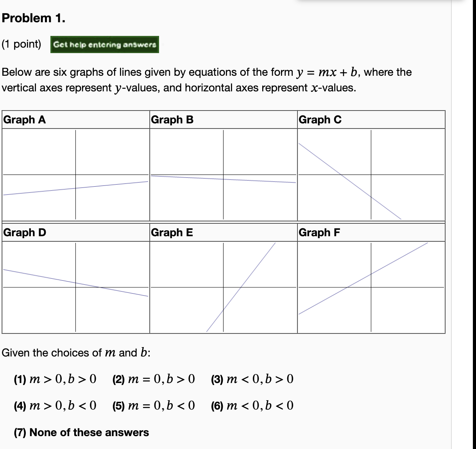Click the Graph C header label
Image resolution: width=476 pixels, height=449 pixels.
pyautogui.click(x=320, y=120)
